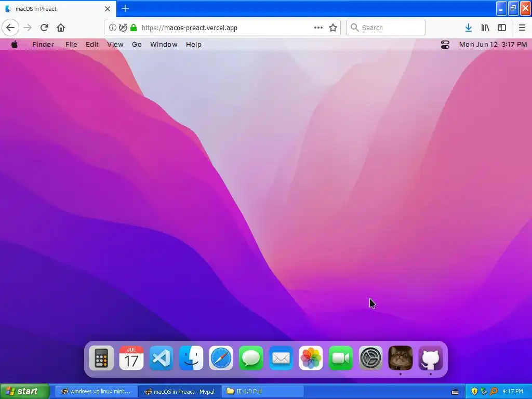Viewport: 532px width, 399px height.
Task: Click the cat photo dock icon
Action: pyautogui.click(x=401, y=358)
